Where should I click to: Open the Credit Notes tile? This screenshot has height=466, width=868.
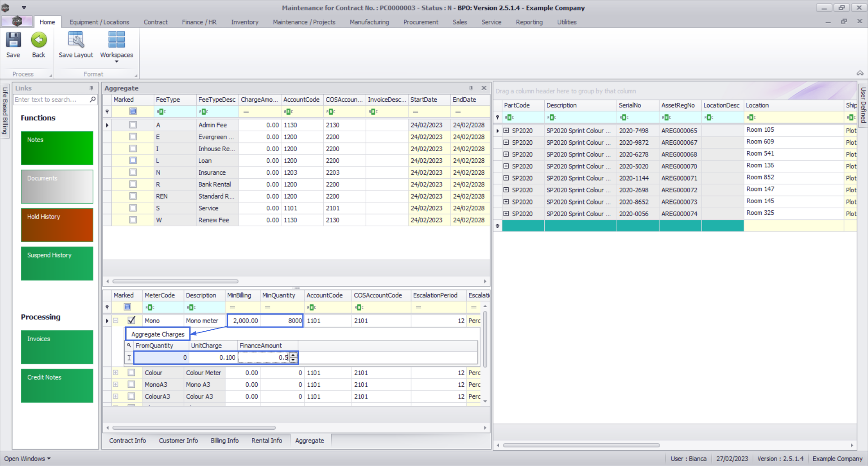coord(57,385)
